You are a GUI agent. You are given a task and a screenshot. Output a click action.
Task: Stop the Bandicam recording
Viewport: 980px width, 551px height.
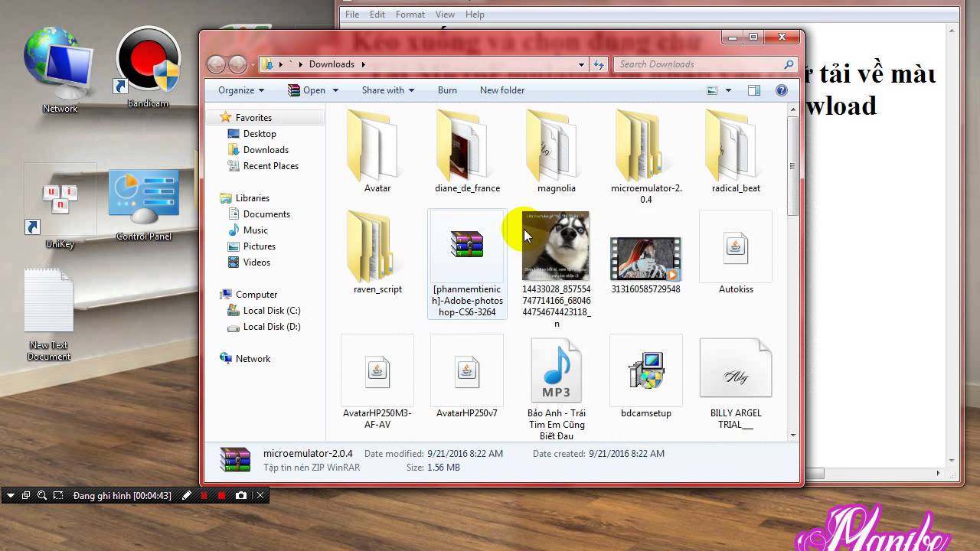click(x=222, y=496)
